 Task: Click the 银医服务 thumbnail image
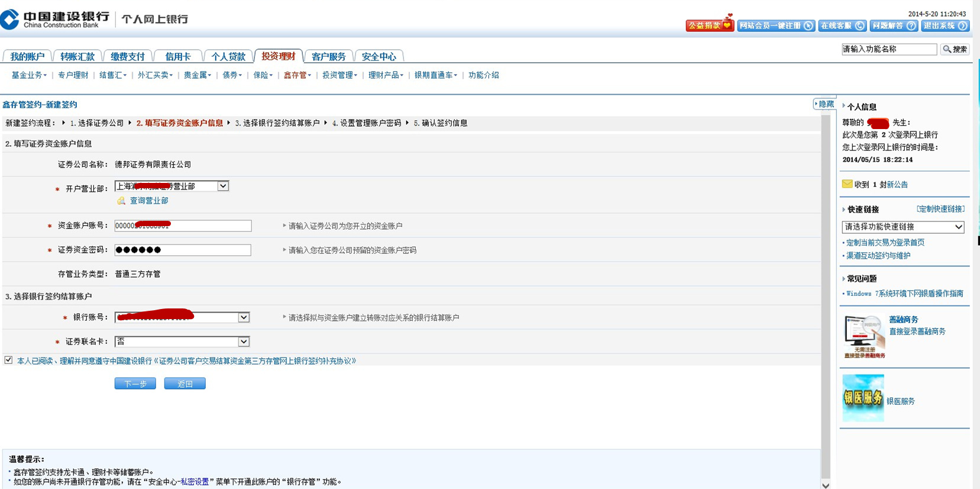pyautogui.click(x=863, y=398)
